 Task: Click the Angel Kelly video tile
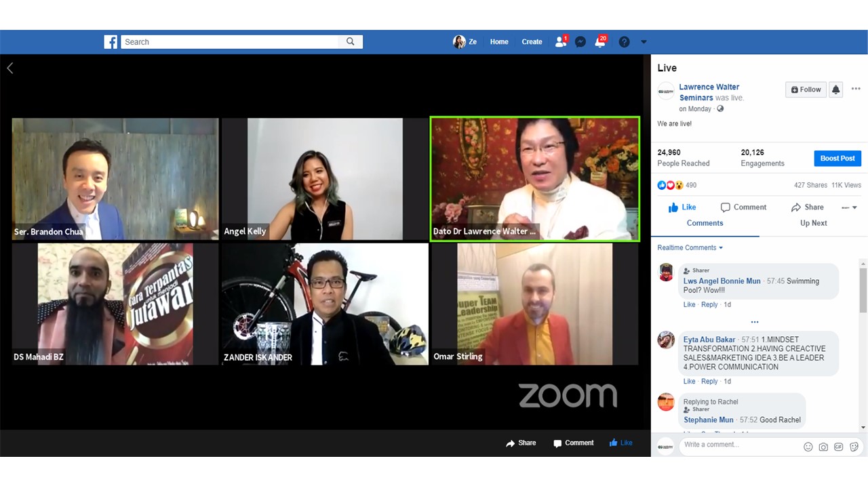[x=325, y=179]
